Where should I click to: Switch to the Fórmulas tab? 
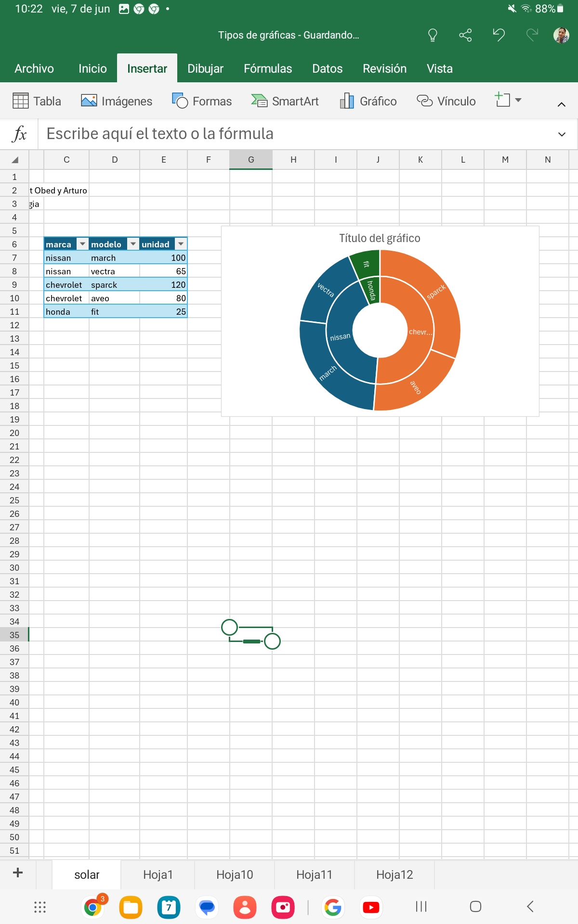pyautogui.click(x=268, y=69)
